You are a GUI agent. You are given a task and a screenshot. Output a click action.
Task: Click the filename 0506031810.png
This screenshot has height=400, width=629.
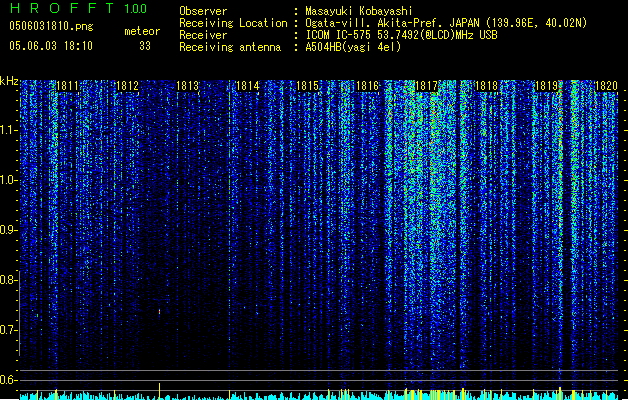click(x=51, y=26)
